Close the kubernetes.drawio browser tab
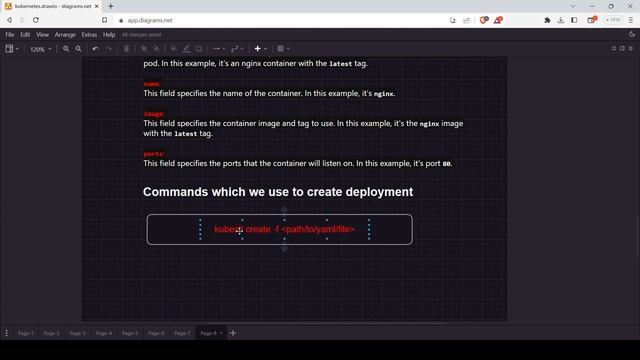Viewport: 640px width, 360px height. click(97, 6)
